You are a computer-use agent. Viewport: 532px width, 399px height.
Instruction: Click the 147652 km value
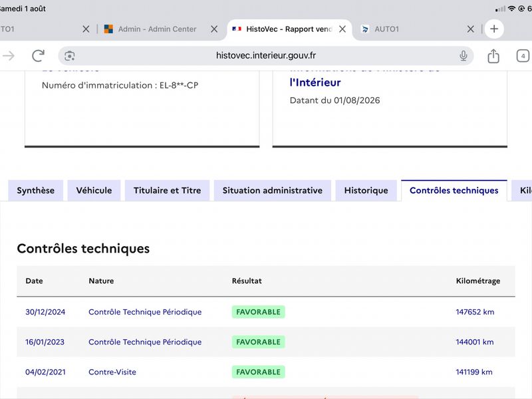(475, 312)
